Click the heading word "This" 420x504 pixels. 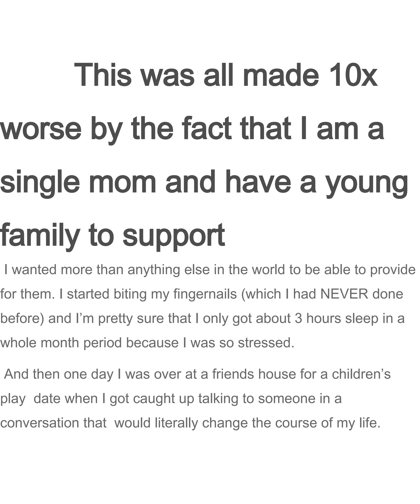pyautogui.click(x=103, y=75)
